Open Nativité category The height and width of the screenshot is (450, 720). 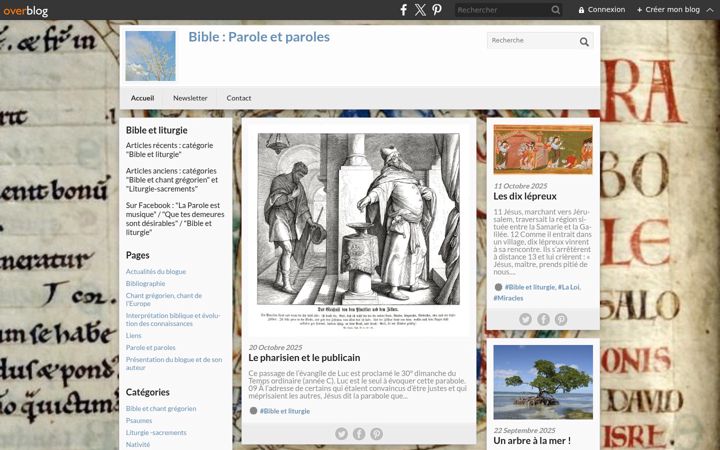pos(138,444)
